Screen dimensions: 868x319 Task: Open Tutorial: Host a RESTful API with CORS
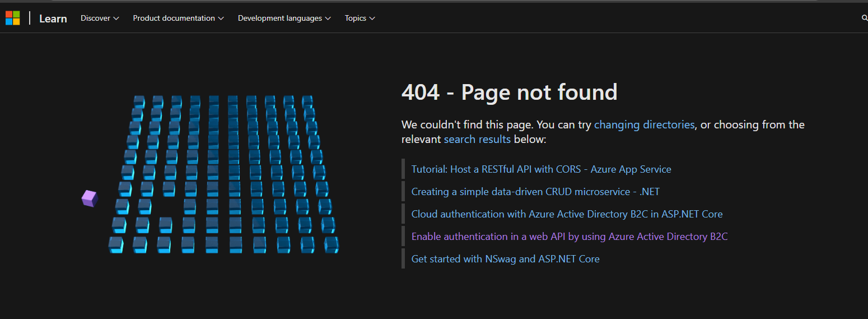pyautogui.click(x=541, y=169)
